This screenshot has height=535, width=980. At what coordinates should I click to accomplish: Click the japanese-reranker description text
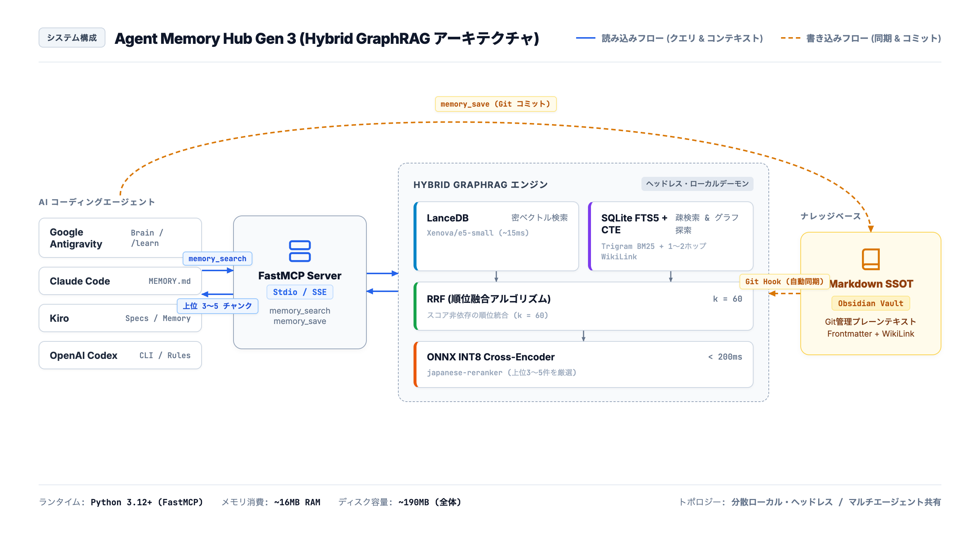(x=502, y=372)
